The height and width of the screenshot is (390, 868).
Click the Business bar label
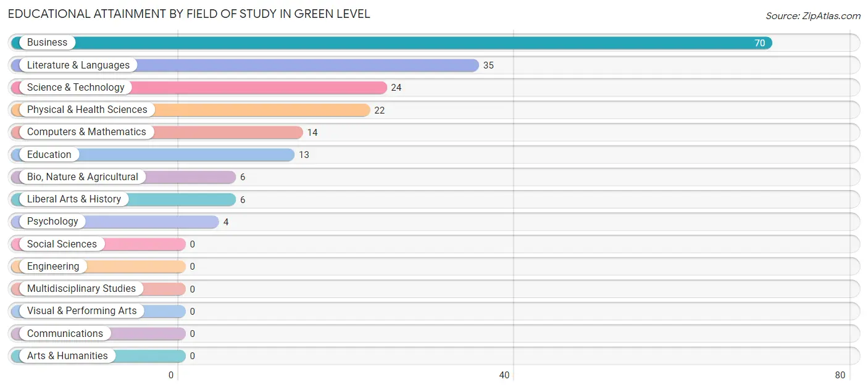[47, 43]
